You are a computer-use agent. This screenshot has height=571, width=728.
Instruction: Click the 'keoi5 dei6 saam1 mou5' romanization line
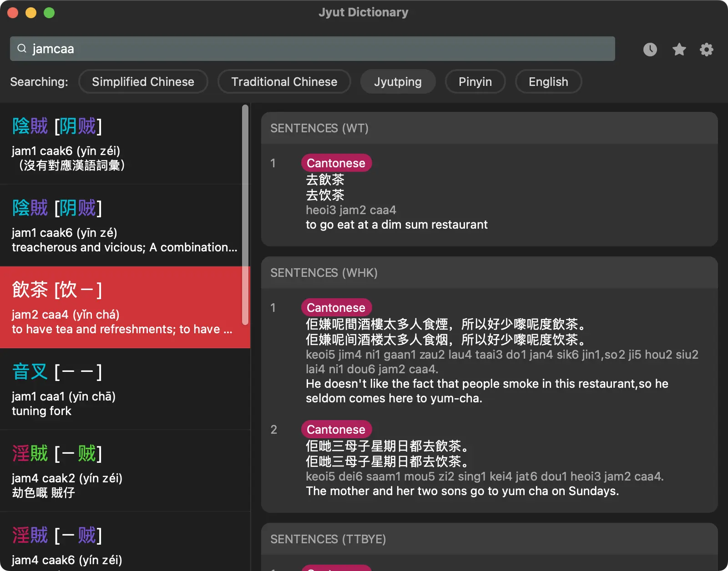pyautogui.click(x=485, y=476)
